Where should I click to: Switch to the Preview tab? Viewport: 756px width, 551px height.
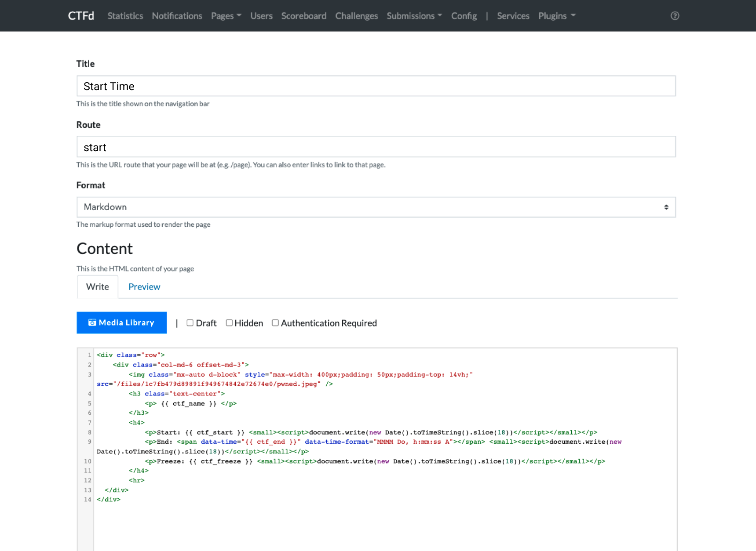click(x=144, y=287)
